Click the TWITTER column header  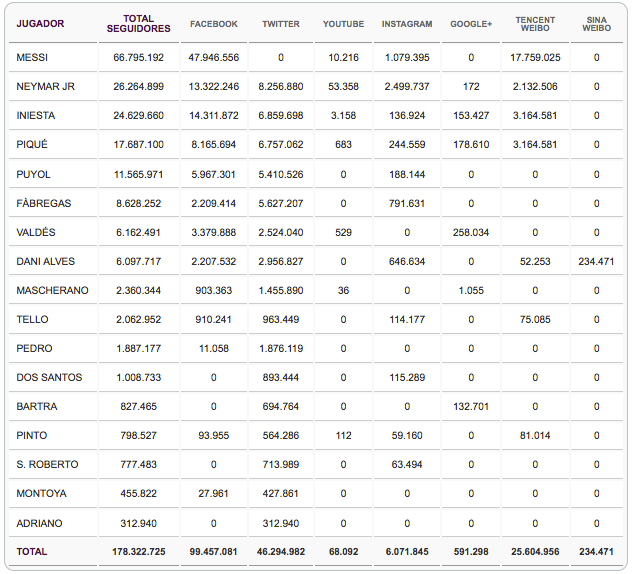pyautogui.click(x=280, y=24)
